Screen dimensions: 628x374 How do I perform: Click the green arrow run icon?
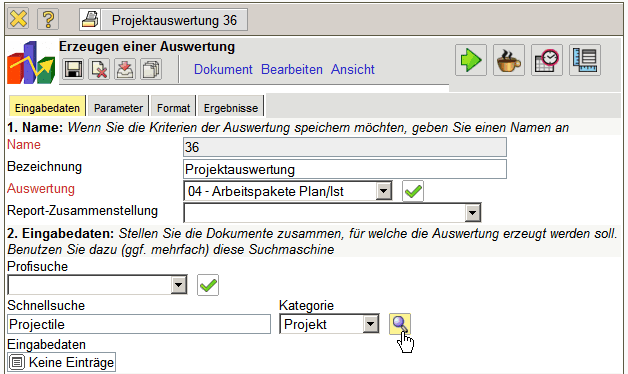[471, 60]
